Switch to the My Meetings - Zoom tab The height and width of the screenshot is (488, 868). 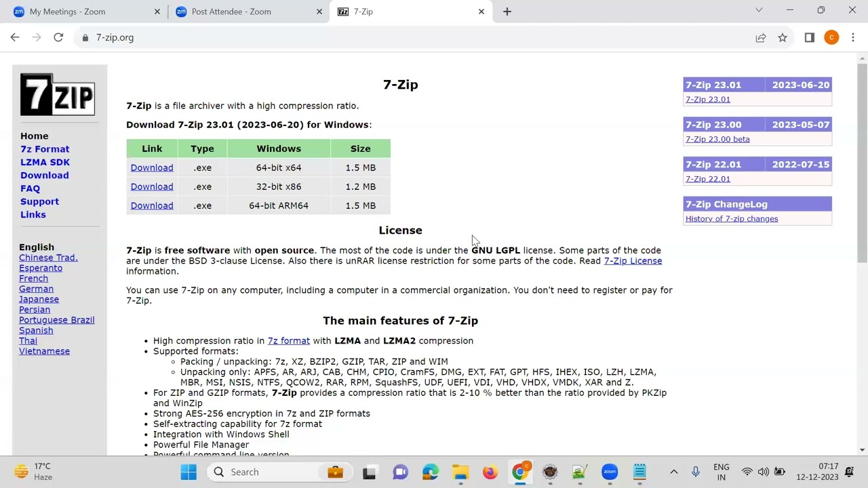coord(86,12)
